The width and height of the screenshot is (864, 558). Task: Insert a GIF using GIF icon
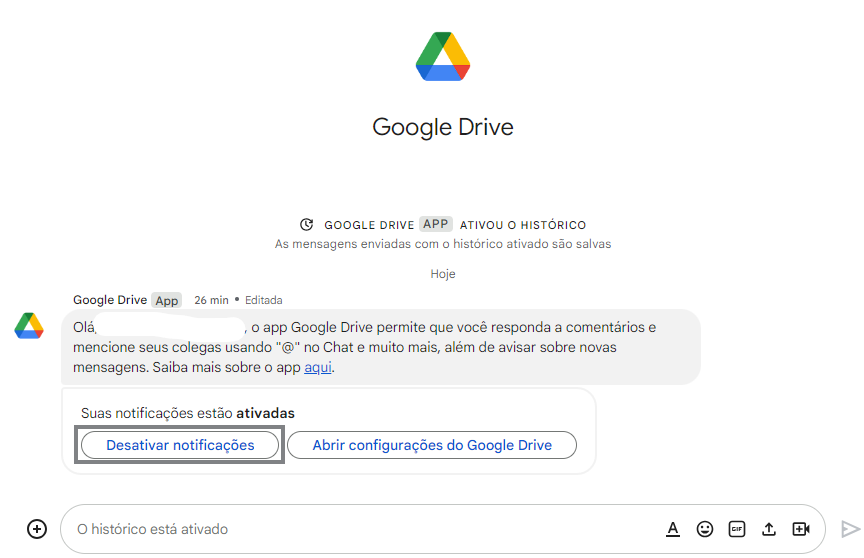737,529
